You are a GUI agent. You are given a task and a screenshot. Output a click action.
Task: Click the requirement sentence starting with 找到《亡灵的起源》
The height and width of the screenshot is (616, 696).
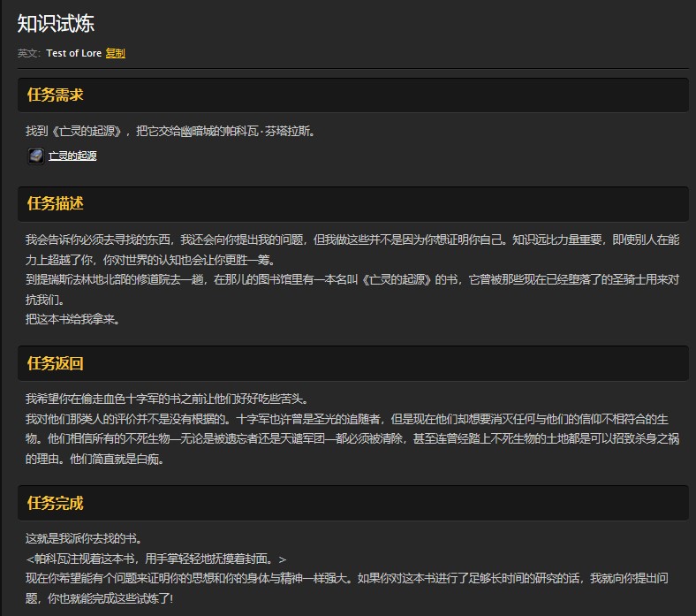170,131
